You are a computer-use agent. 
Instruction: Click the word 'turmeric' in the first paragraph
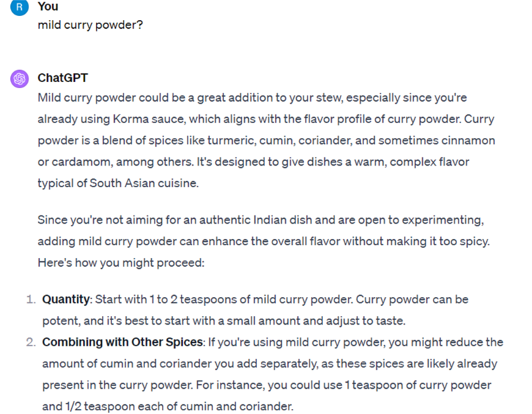(231, 141)
